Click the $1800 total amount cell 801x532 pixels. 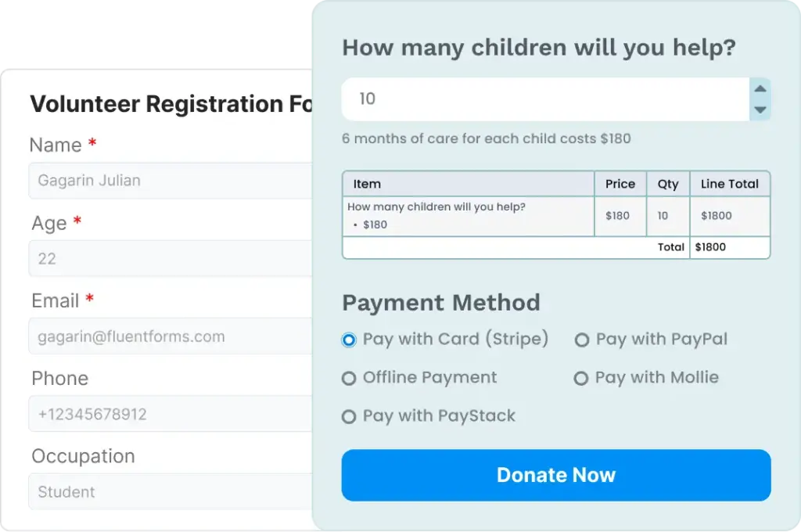point(710,247)
